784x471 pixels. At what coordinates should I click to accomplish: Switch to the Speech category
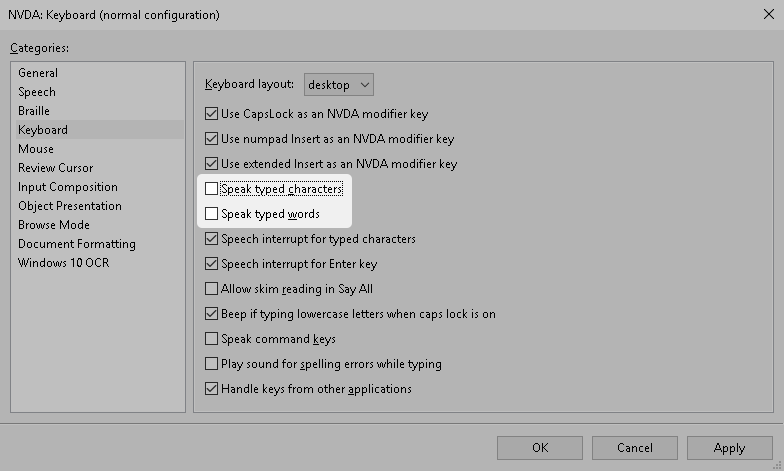coord(37,92)
